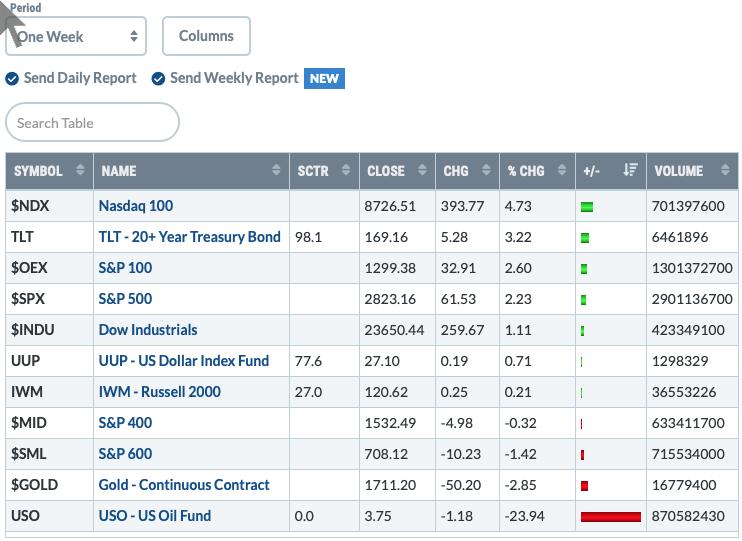Viewport: 742px width, 541px height.
Task: Sort table by CLOSE column arrows
Action: pyautogui.click(x=422, y=170)
